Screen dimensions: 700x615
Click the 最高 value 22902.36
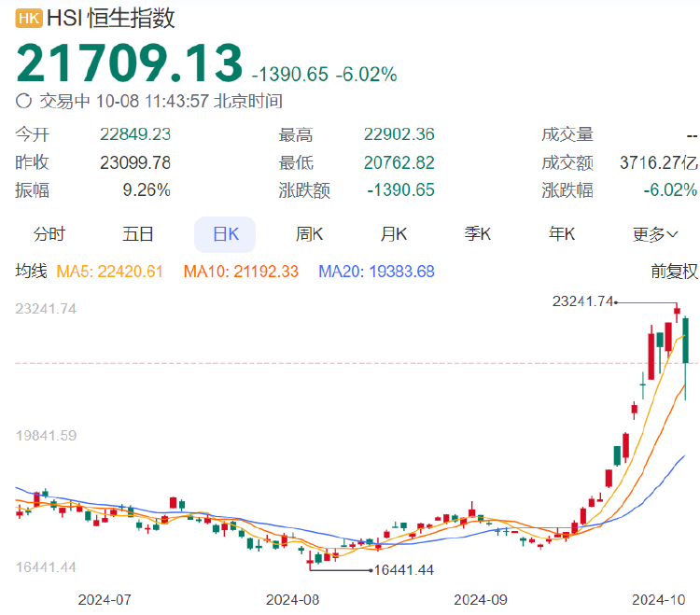coord(399,134)
